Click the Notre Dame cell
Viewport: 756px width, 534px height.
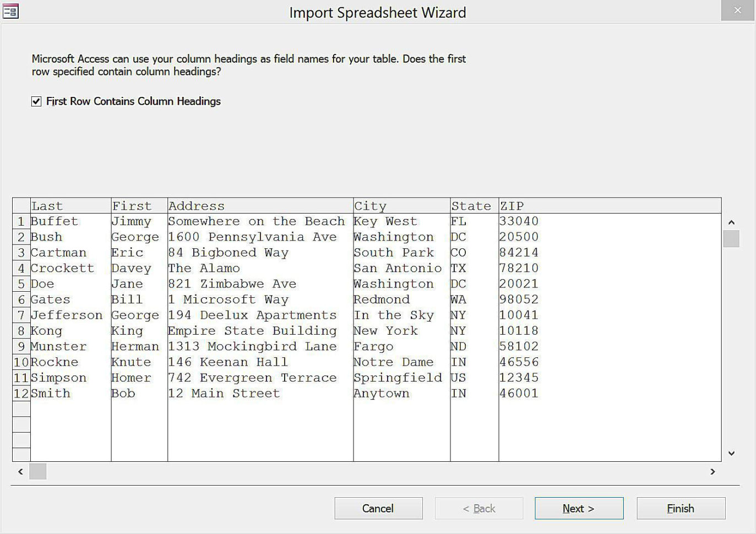click(x=401, y=362)
